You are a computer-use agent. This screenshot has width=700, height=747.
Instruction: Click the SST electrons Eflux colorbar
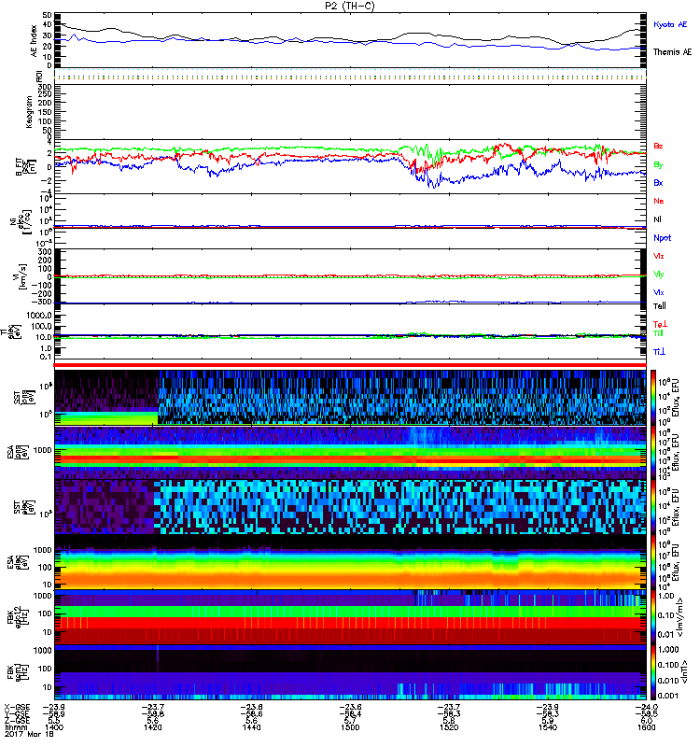point(653,507)
